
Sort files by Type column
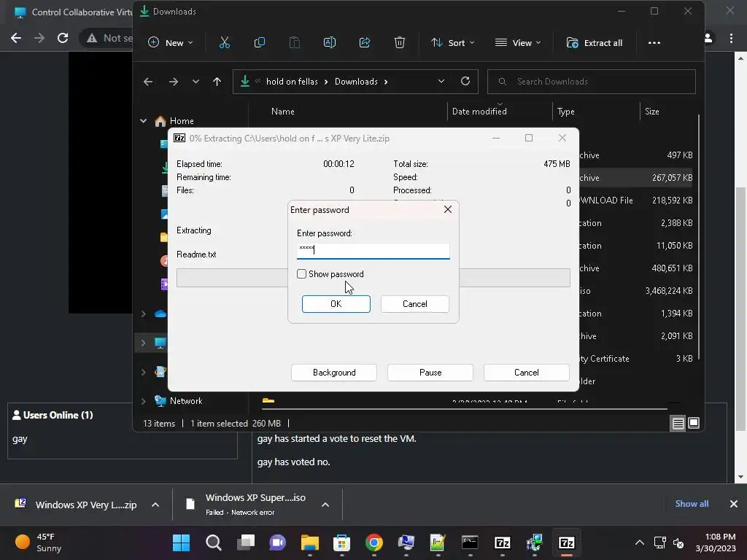566,112
